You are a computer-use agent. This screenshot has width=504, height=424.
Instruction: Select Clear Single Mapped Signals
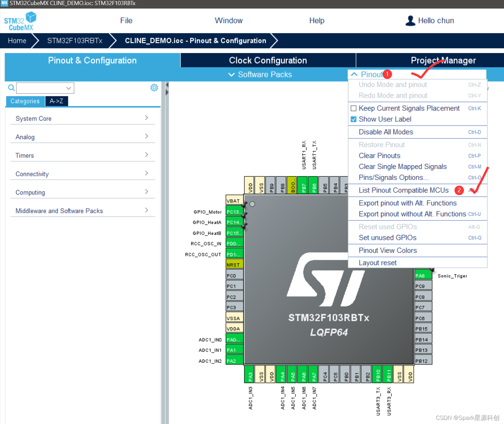tap(418, 167)
